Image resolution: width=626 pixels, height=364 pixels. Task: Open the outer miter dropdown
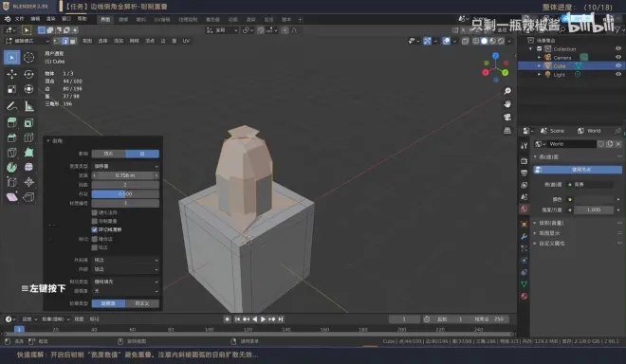[x=125, y=260]
